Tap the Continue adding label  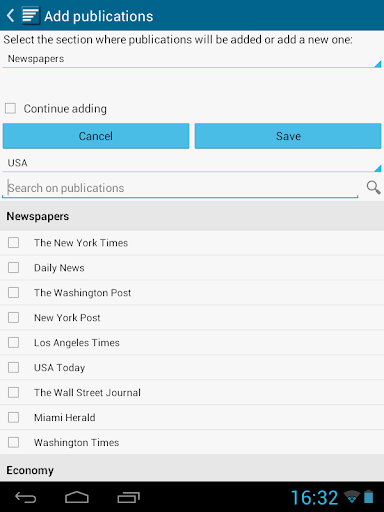click(65, 109)
